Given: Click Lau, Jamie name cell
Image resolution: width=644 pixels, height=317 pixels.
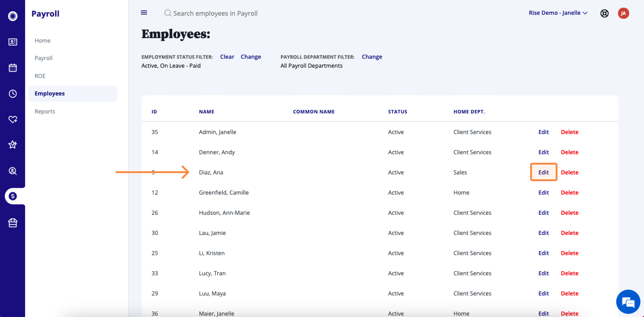Looking at the screenshot, I should click(212, 233).
